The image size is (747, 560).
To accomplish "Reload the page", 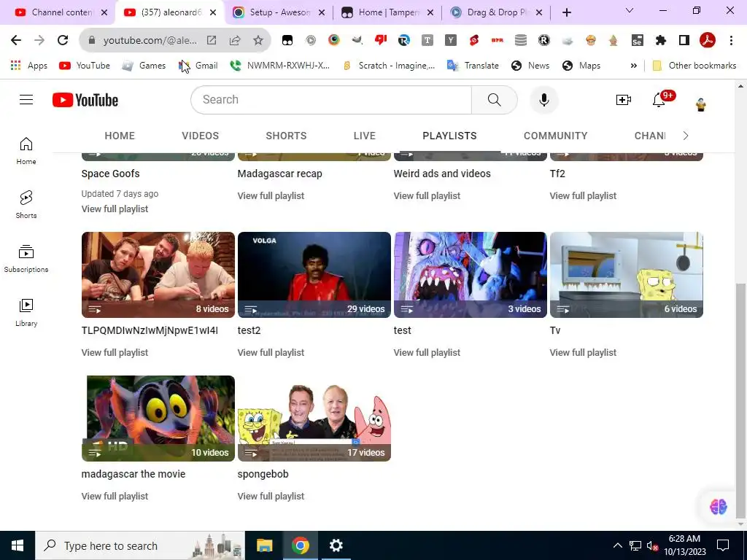I will [x=63, y=41].
